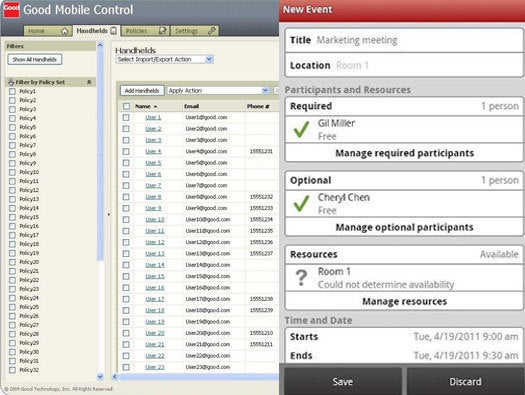Click Manage optional participants

[404, 227]
